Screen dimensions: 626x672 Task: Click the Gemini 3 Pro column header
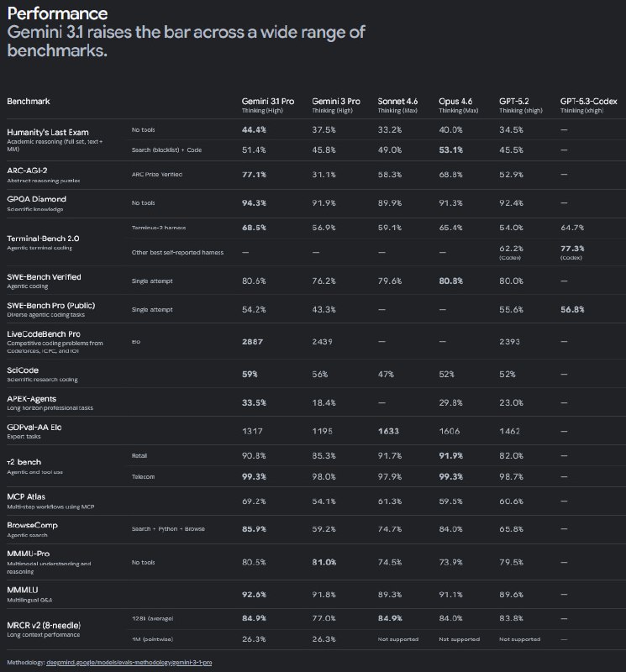click(334, 102)
